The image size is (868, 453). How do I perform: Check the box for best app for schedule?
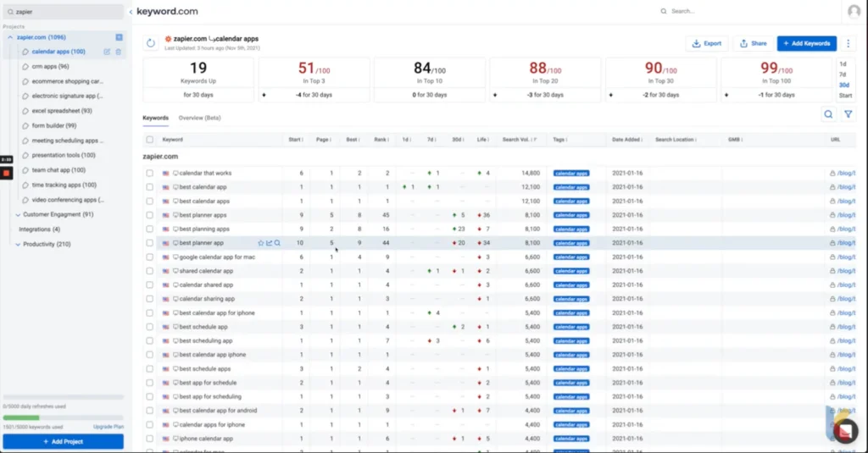149,383
